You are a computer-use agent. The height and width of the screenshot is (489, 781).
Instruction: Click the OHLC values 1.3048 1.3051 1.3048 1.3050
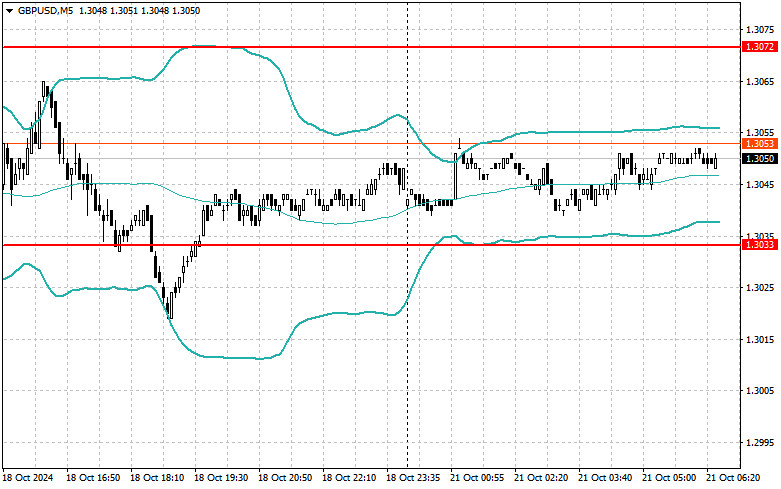tap(138, 10)
